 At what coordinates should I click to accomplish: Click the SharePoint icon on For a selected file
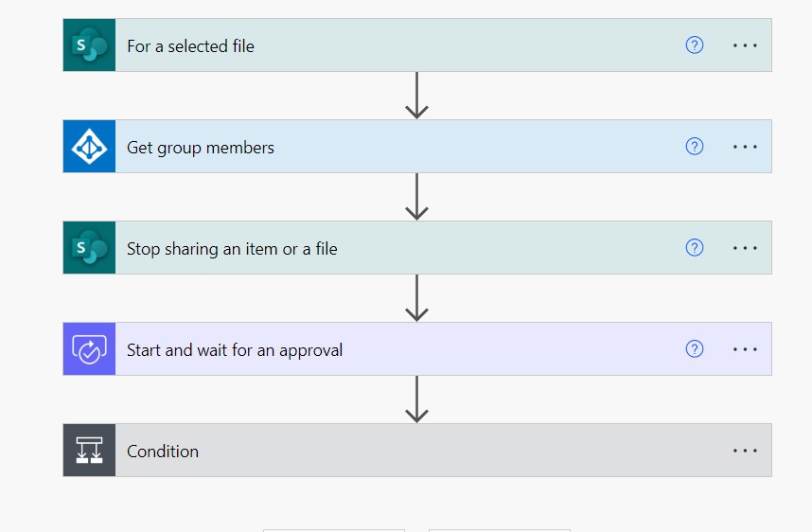(x=89, y=45)
